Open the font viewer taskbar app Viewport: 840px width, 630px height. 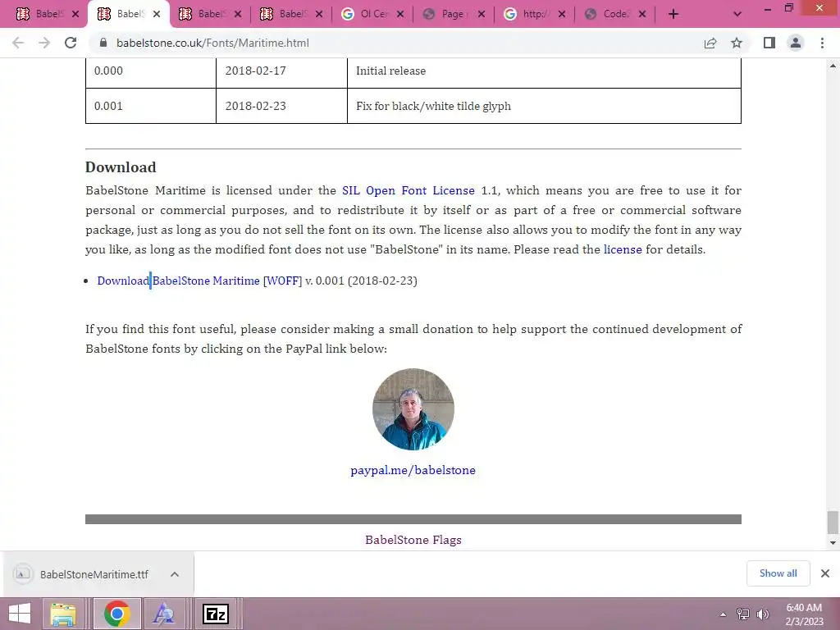163,614
